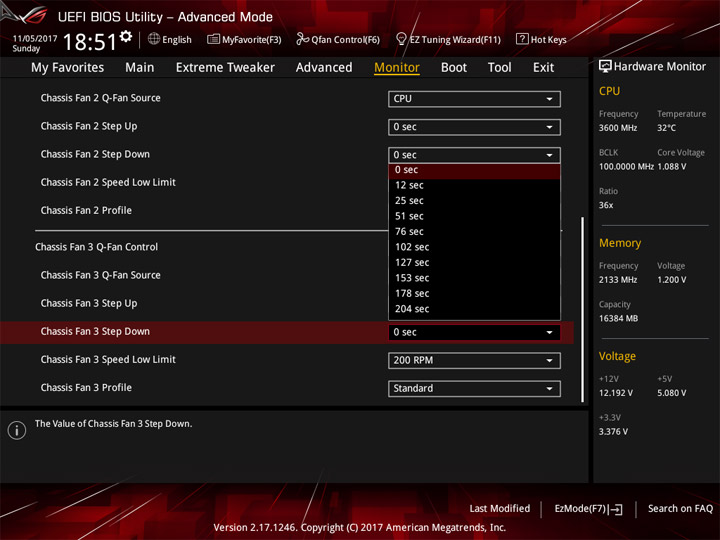
Task: Select the Monitor tab
Action: tap(397, 68)
